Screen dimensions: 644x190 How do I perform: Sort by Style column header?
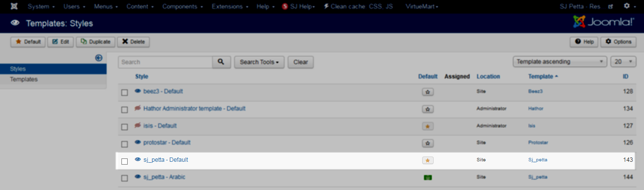click(142, 77)
